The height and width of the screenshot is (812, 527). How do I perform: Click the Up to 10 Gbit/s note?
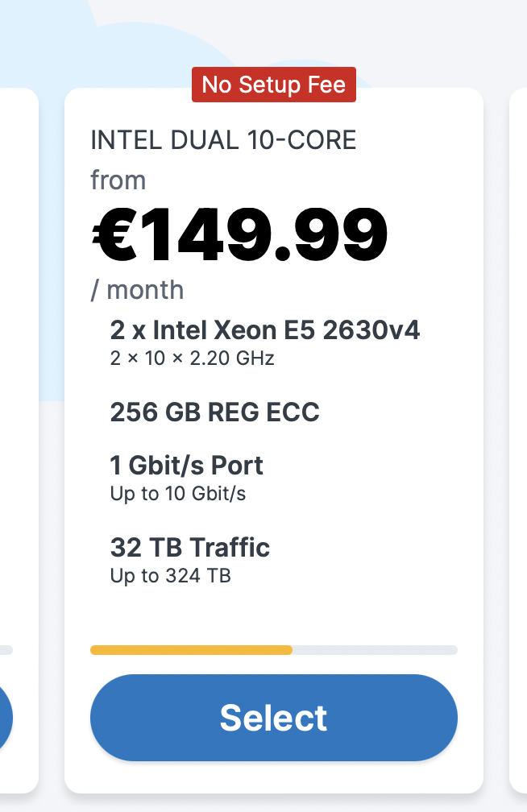tap(177, 494)
